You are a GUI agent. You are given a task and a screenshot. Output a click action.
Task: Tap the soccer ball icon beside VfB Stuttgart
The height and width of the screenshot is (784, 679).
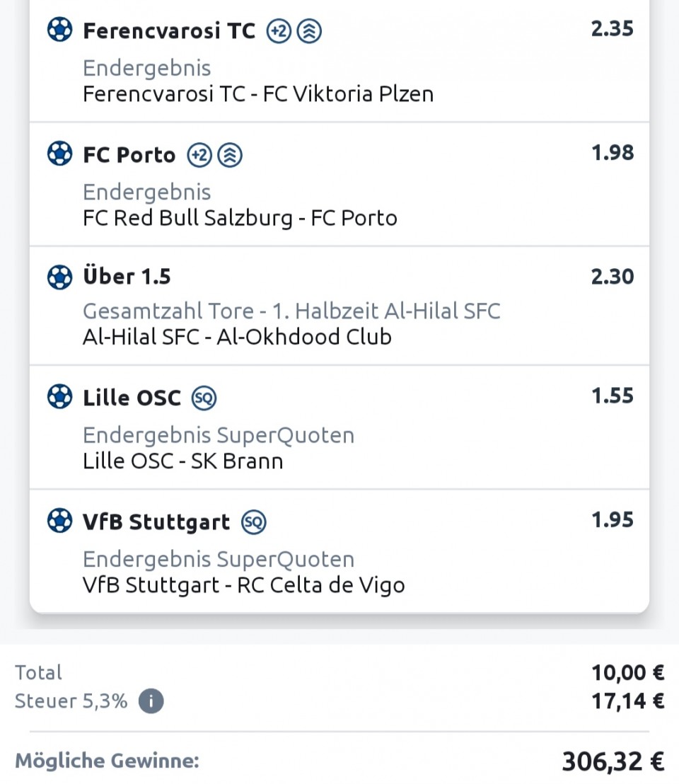[x=59, y=521]
